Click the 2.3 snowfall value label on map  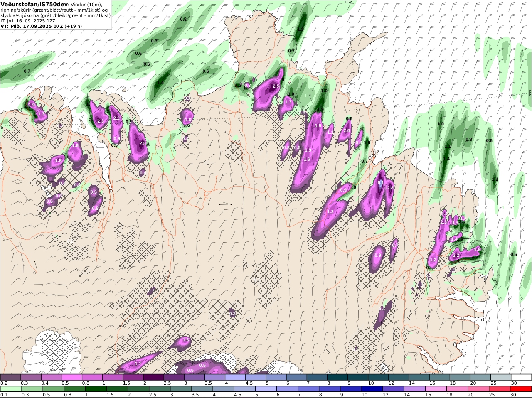point(100,121)
